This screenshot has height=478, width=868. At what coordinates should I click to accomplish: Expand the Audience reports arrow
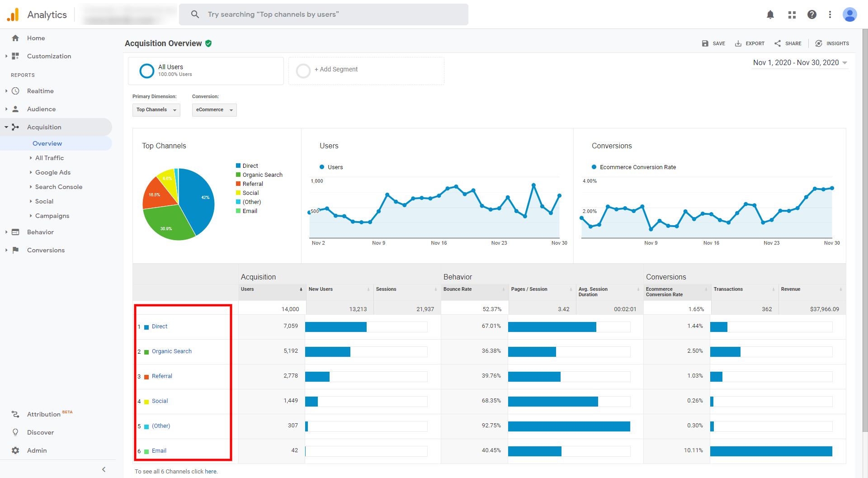click(x=6, y=109)
